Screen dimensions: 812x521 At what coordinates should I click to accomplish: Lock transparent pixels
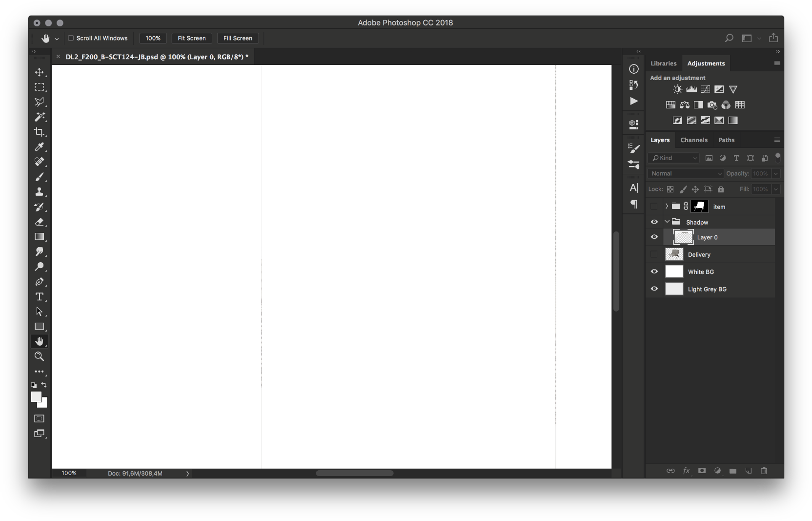670,189
